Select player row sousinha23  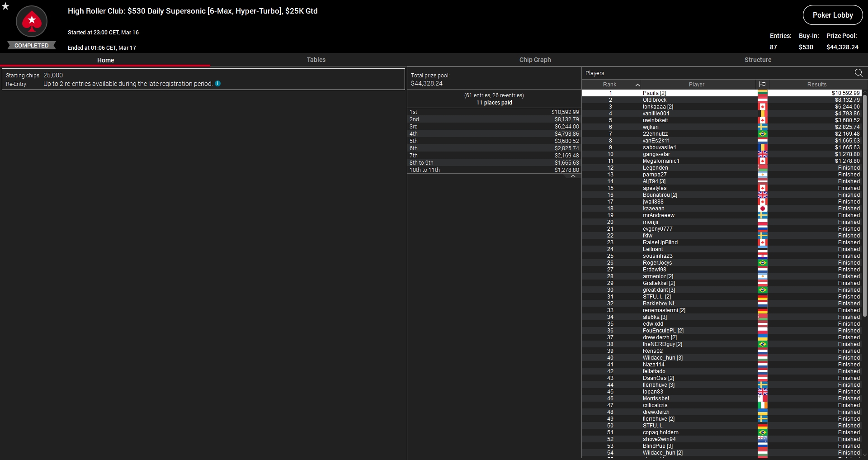point(722,256)
